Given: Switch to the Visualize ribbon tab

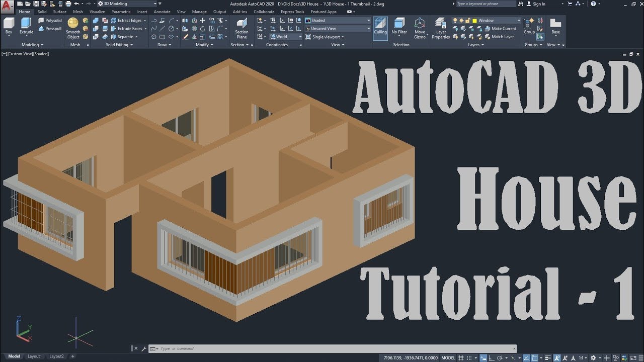Looking at the screenshot, I should click(x=97, y=12).
